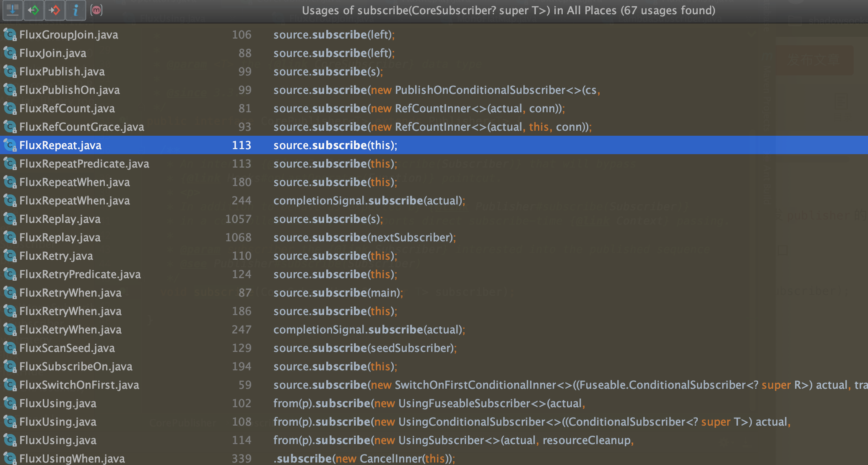Click line number 339
The image size is (868, 465).
pos(242,459)
